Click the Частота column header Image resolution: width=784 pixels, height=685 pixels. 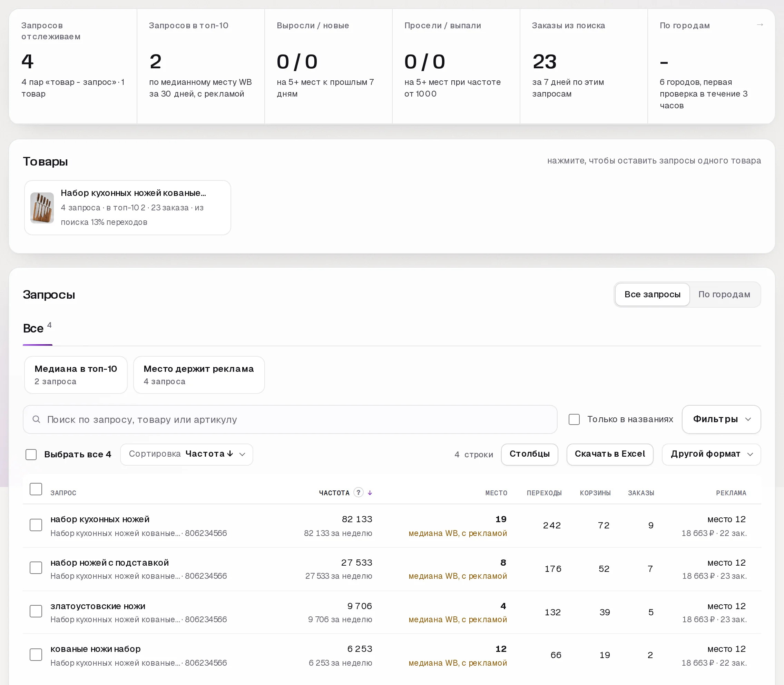(334, 493)
